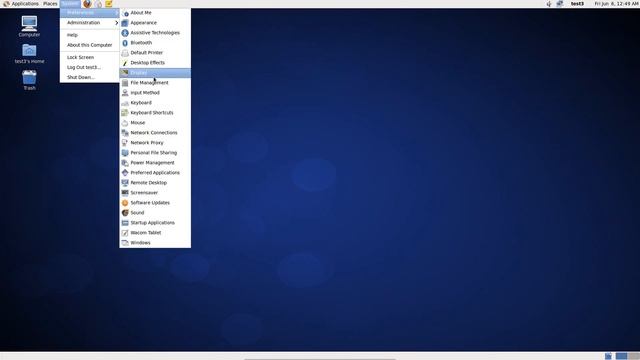Open About this Computer
Image resolution: width=640 pixels, height=360 pixels.
[90, 45]
